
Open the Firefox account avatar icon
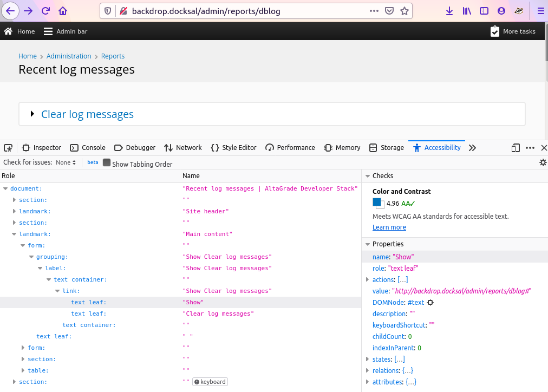[x=501, y=11]
